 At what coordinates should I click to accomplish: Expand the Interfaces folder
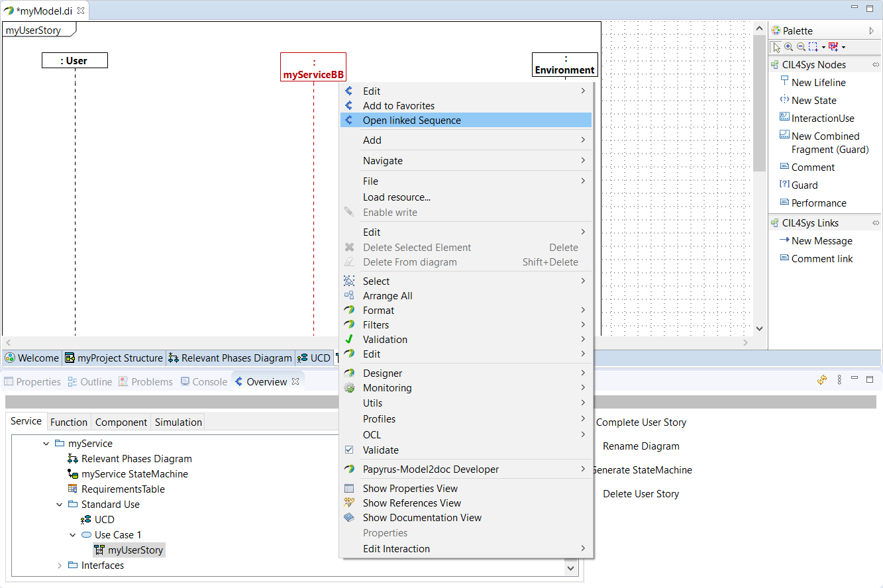[59, 565]
